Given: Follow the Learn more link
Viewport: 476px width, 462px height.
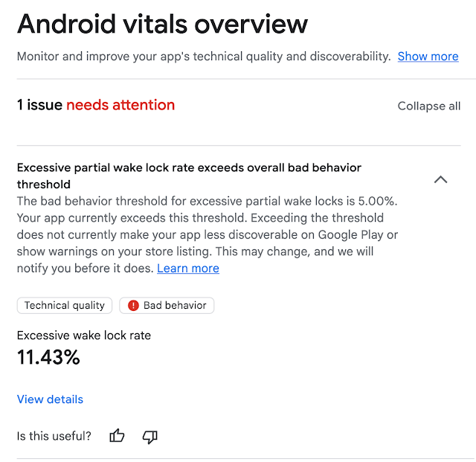Looking at the screenshot, I should (188, 269).
